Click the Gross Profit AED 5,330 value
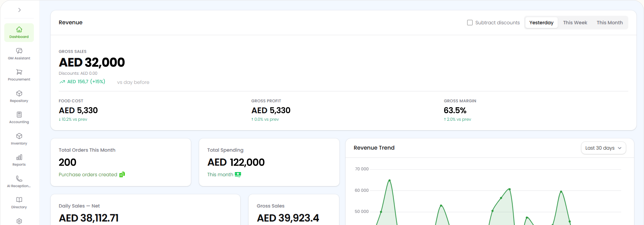Screen dimensions: 644x225 pos(271,110)
